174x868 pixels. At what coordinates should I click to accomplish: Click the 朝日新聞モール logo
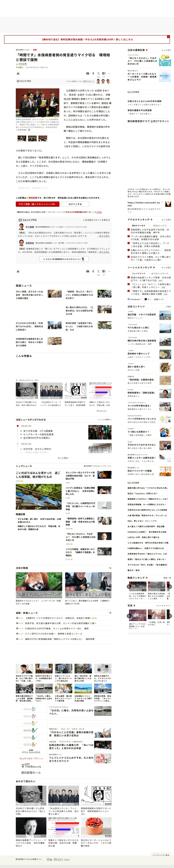click(x=31, y=772)
